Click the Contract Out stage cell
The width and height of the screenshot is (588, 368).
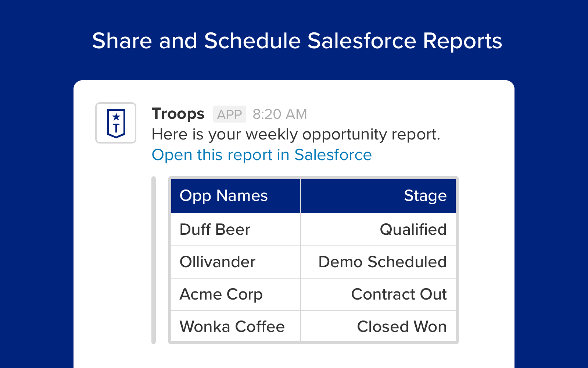point(399,294)
